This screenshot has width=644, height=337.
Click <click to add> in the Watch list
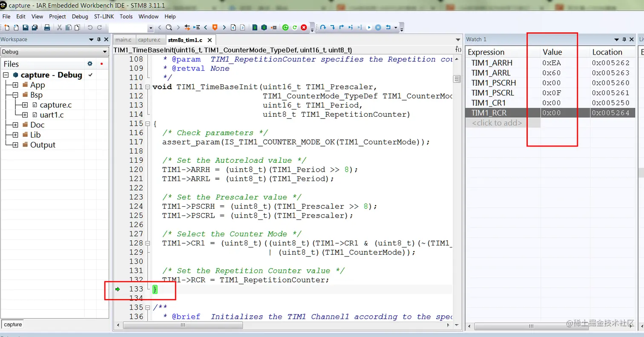(x=497, y=123)
